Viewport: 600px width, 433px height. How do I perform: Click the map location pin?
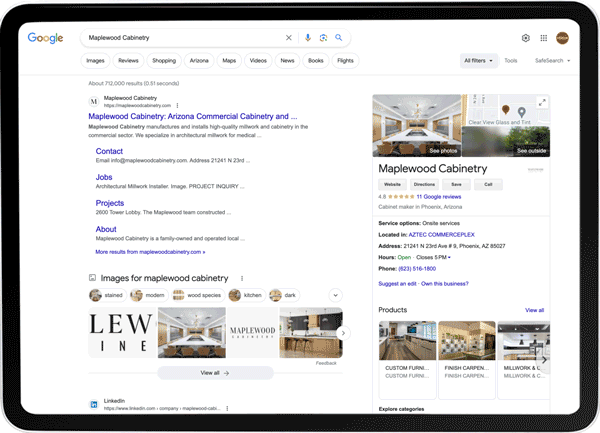click(505, 110)
